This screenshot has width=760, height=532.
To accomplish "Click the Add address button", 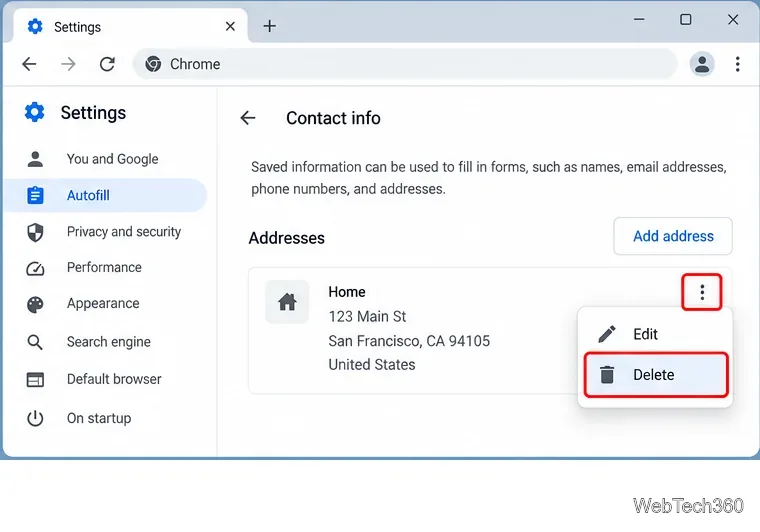I will pyautogui.click(x=673, y=236).
